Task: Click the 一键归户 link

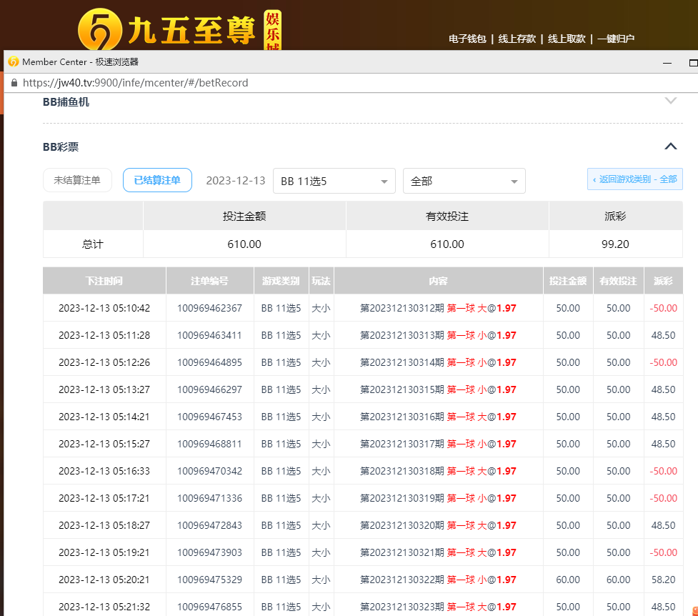Action: coord(616,39)
